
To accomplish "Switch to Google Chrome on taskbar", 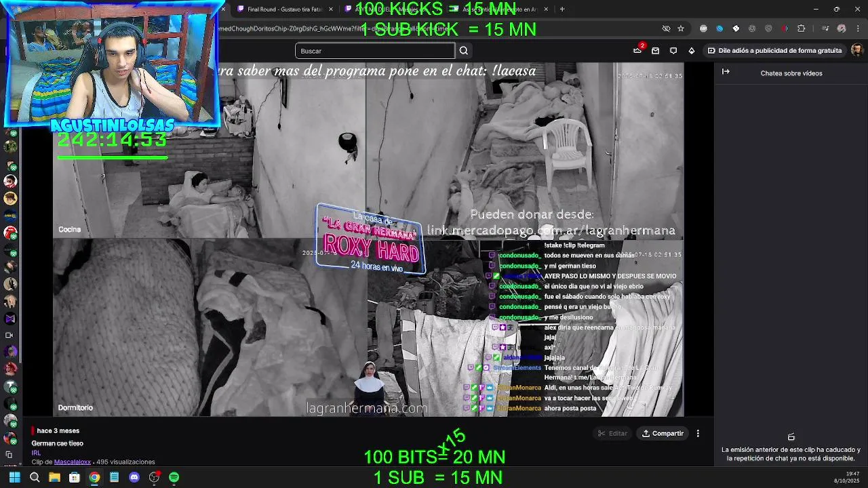I will click(x=94, y=477).
